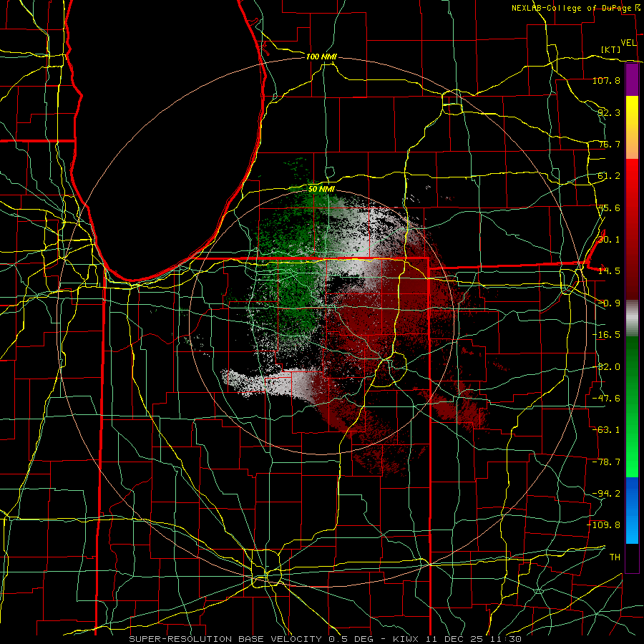Click the NEXLAB-College of DuPage credit text

(x=571, y=8)
